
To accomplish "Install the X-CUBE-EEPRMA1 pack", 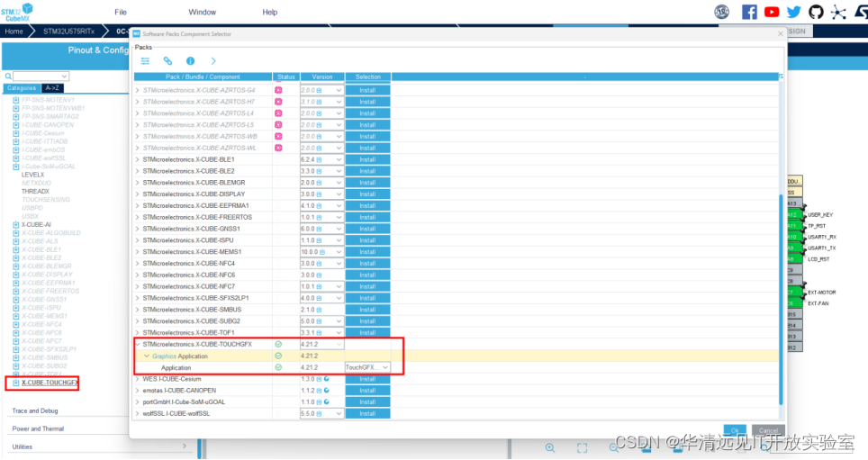I will tap(367, 206).
